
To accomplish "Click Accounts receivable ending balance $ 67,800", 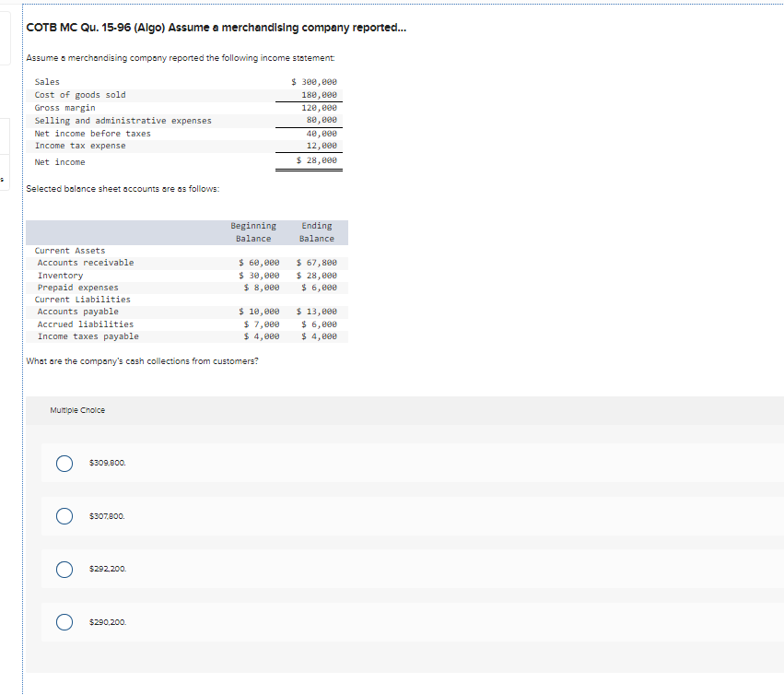I will click(x=317, y=262).
